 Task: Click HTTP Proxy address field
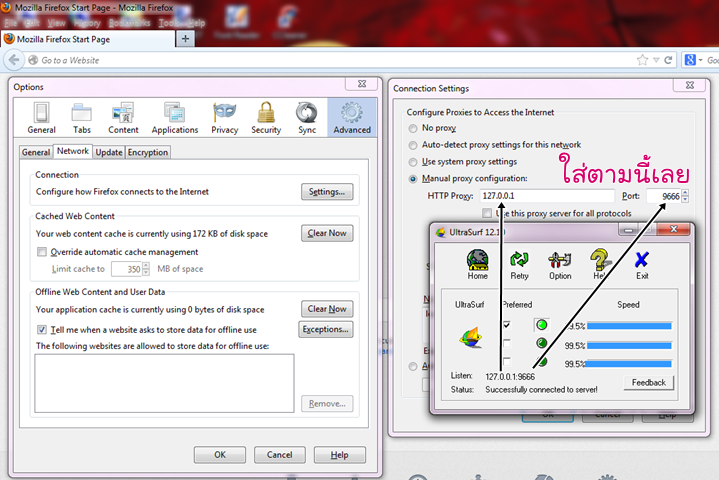pos(547,196)
